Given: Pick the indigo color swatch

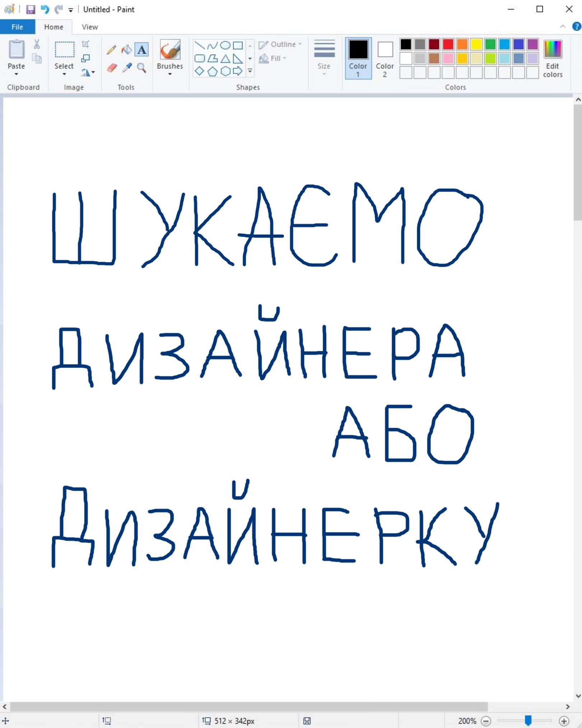Looking at the screenshot, I should [x=518, y=44].
